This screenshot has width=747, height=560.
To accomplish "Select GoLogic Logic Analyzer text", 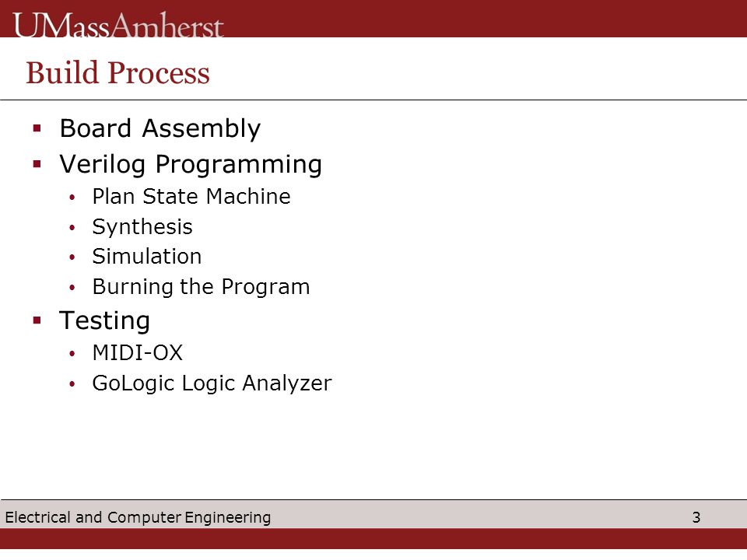I will pyautogui.click(x=212, y=383).
